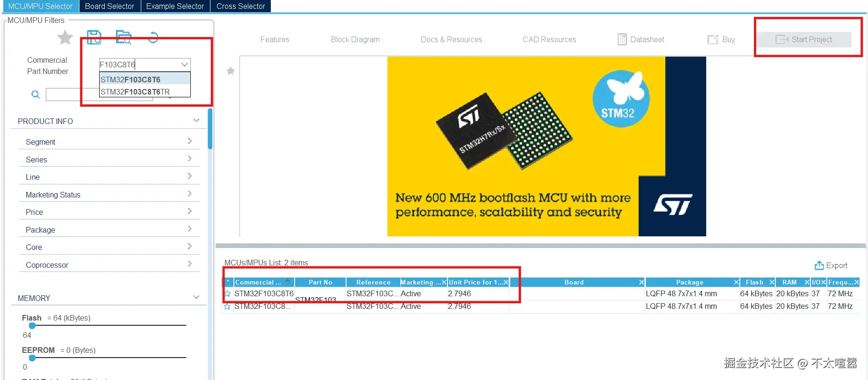Viewport: 868px width, 380px height.
Task: Open the Docs & Resources tab
Action: [x=451, y=40]
